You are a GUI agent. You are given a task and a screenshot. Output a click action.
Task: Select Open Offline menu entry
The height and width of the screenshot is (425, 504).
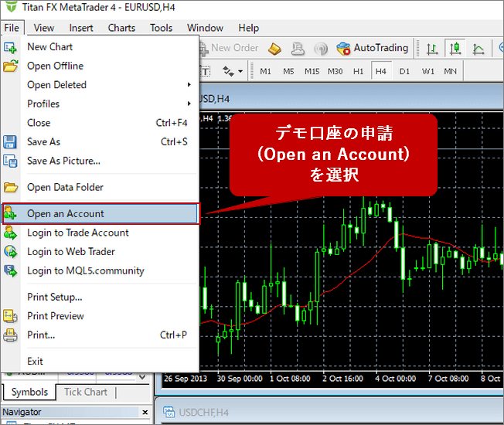[100, 66]
